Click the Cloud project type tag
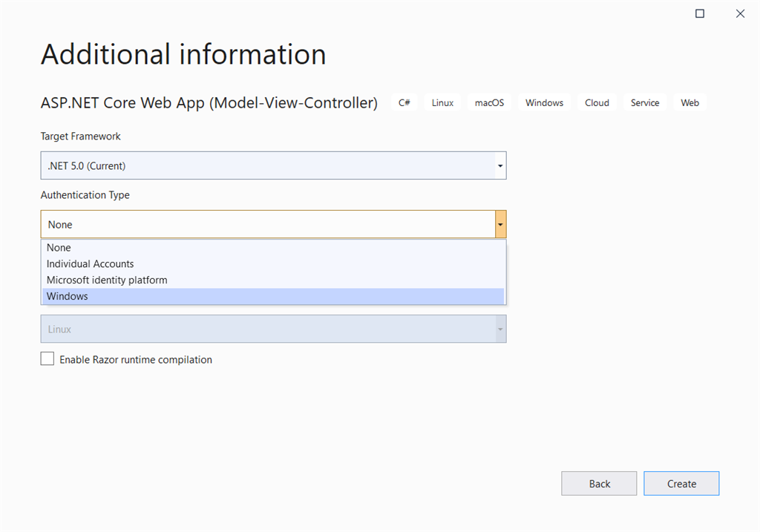 pos(597,103)
